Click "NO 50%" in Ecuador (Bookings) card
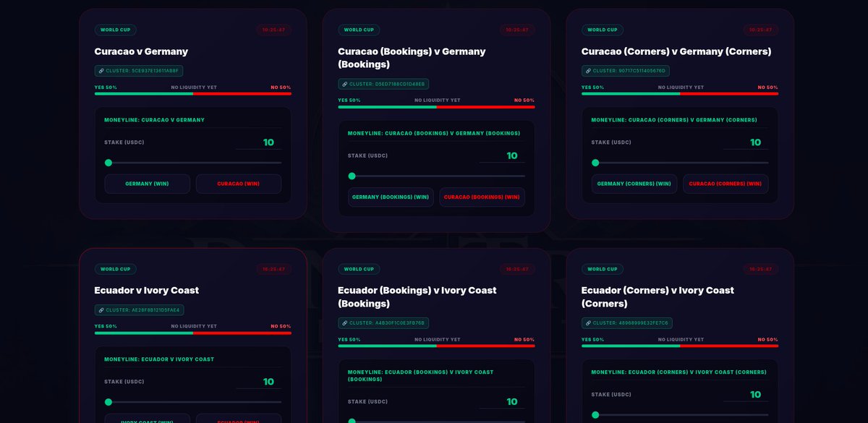This screenshot has width=868, height=423. pyautogui.click(x=524, y=339)
